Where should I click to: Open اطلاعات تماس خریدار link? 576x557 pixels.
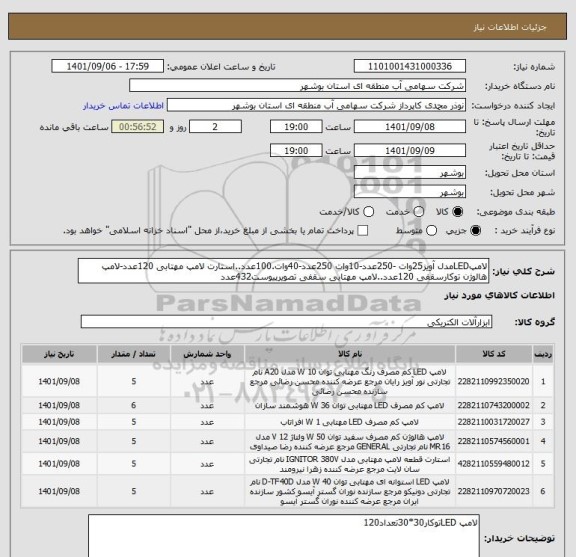123,106
